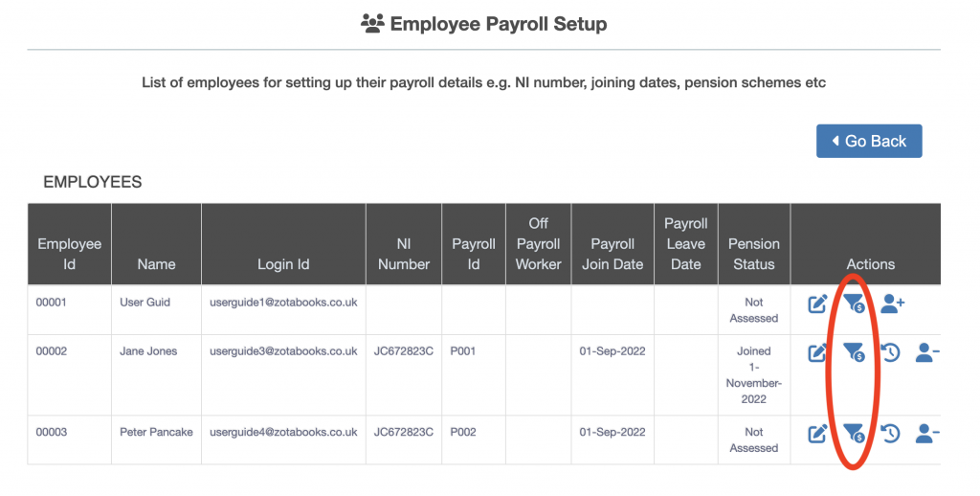Image resolution: width=980 pixels, height=496 pixels.
Task: Open the funnel-dollar icon for User Guid
Action: [x=854, y=304]
